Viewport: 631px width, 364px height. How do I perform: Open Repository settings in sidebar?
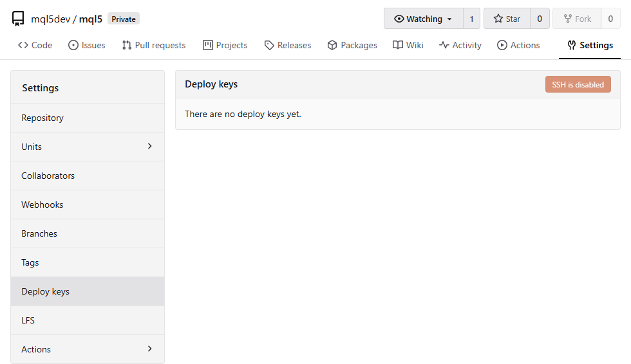point(88,118)
